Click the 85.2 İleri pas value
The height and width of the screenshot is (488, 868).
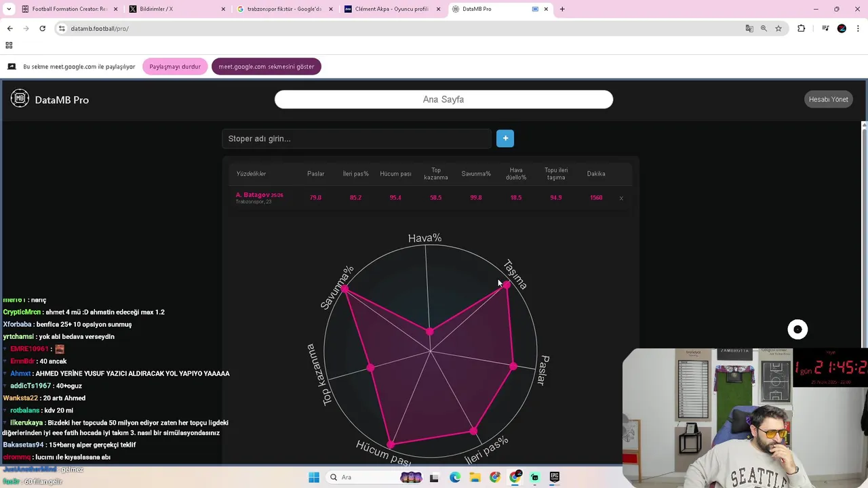[355, 198]
